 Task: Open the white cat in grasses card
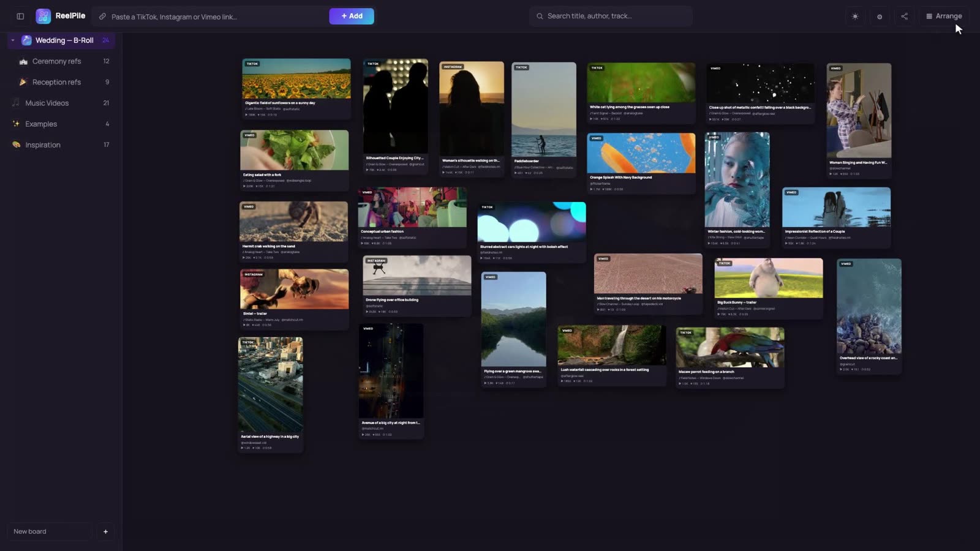tap(641, 92)
